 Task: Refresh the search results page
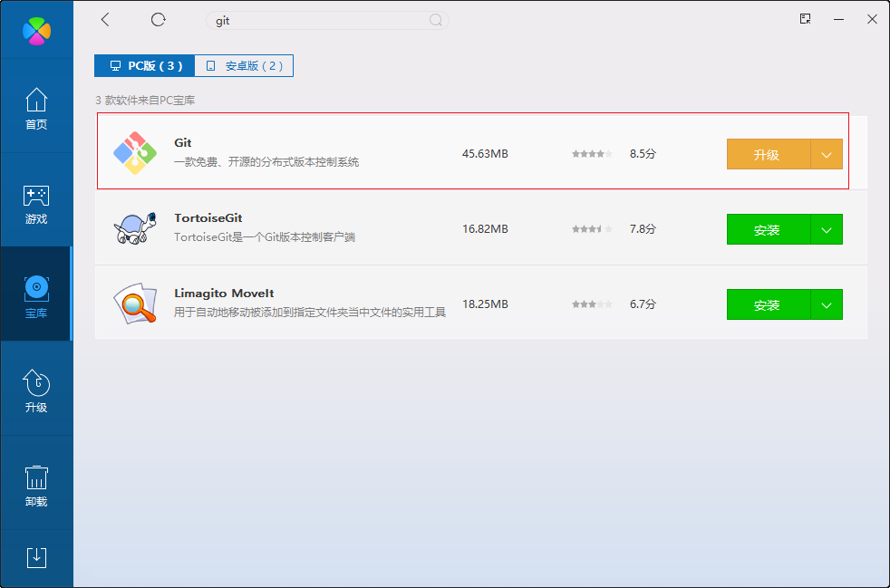[158, 20]
